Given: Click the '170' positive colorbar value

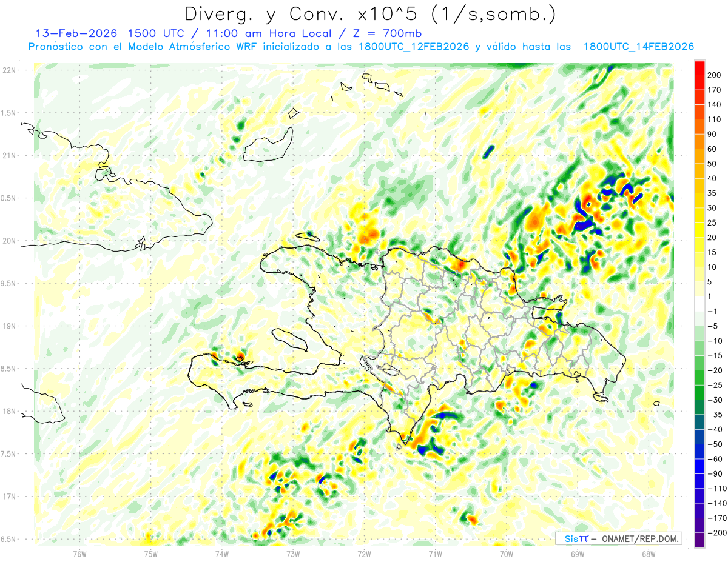Looking at the screenshot, I should pos(715,90).
